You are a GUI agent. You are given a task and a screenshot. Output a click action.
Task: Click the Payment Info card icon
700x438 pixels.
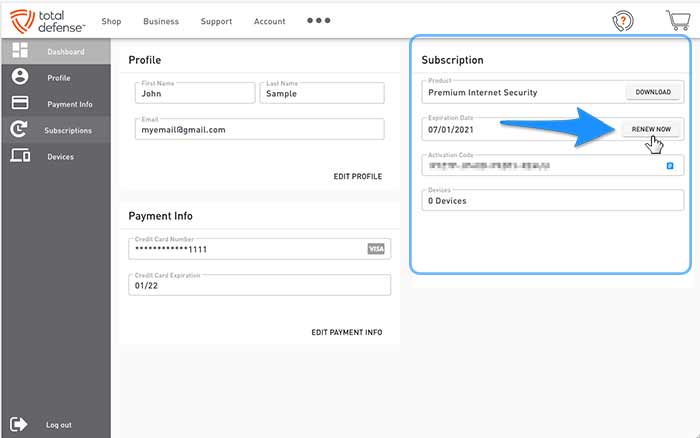point(20,103)
